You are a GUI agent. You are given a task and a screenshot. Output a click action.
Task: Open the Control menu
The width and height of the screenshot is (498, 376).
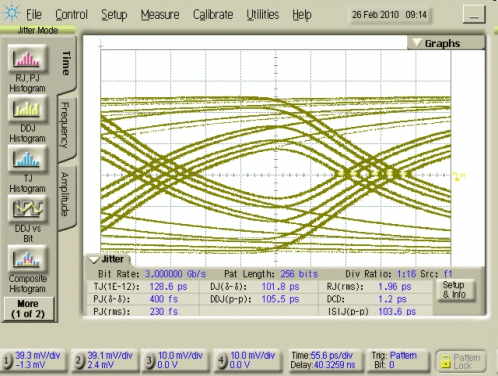click(71, 15)
